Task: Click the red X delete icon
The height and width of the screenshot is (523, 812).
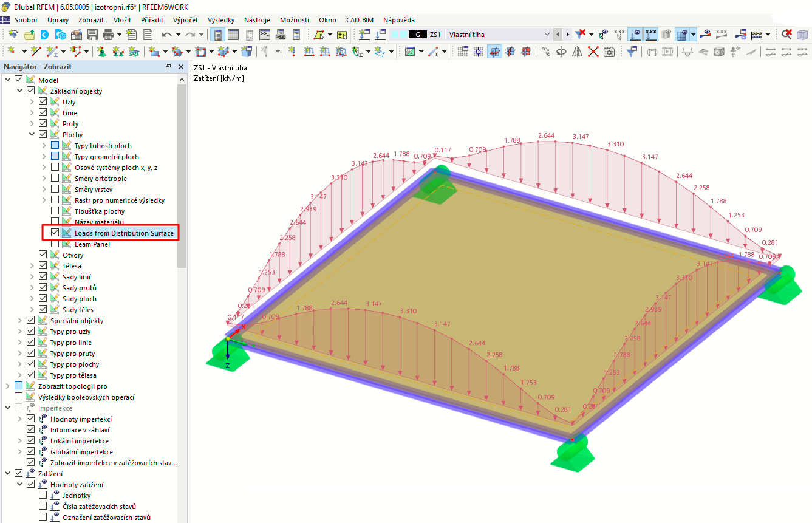Action: coord(593,52)
